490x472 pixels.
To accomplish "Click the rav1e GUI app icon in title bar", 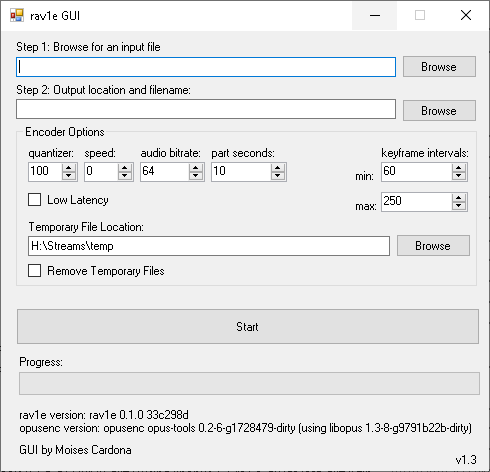I will point(17,15).
